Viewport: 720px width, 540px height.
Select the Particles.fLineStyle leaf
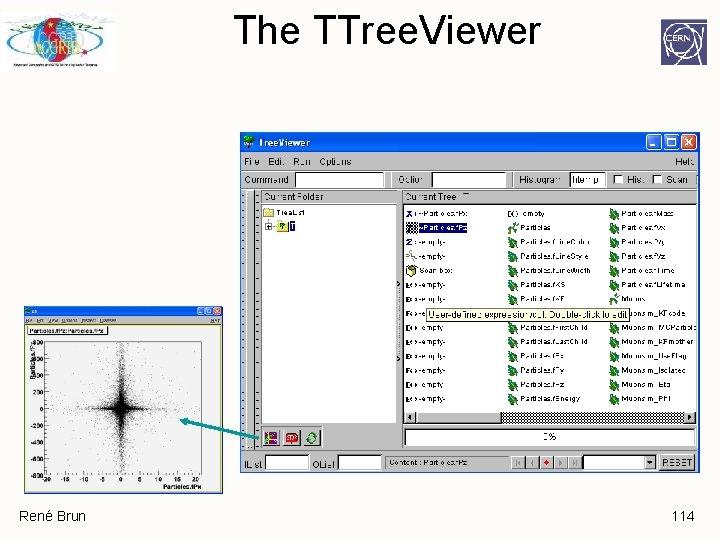coord(548,256)
